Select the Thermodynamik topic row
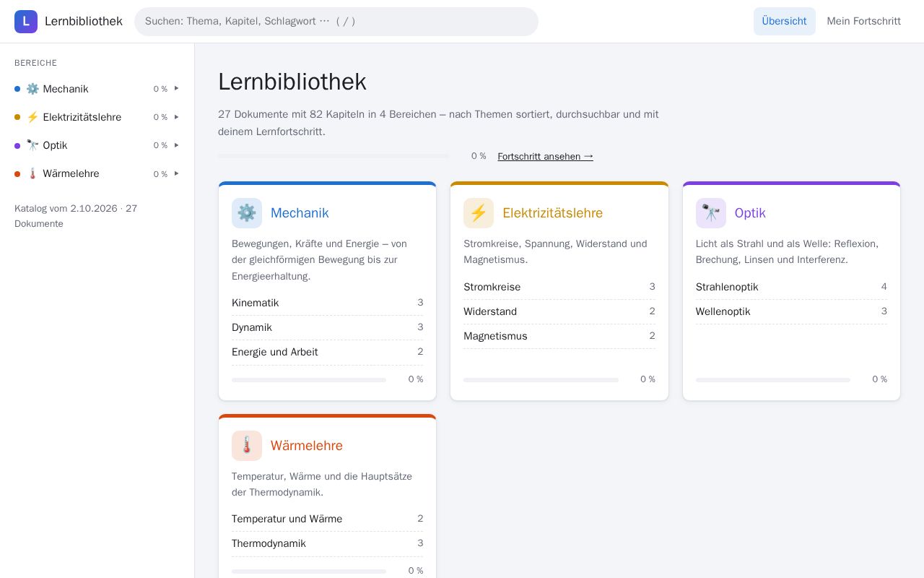The height and width of the screenshot is (578, 924). [328, 543]
